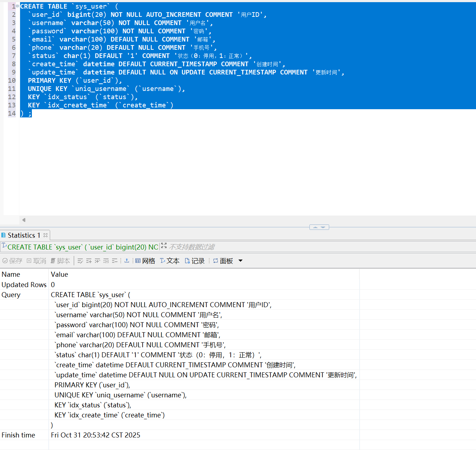
Task: Click the 取消 (Cancel) button
Action: (37, 261)
